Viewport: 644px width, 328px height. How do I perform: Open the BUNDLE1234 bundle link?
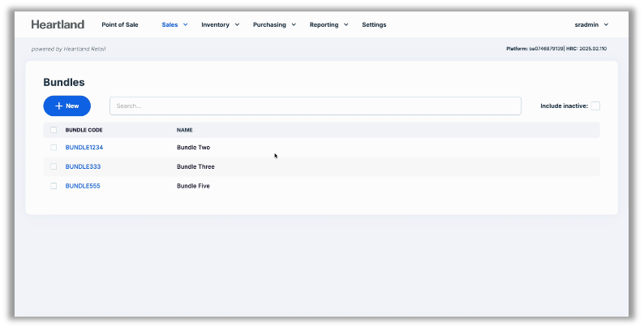tap(84, 148)
